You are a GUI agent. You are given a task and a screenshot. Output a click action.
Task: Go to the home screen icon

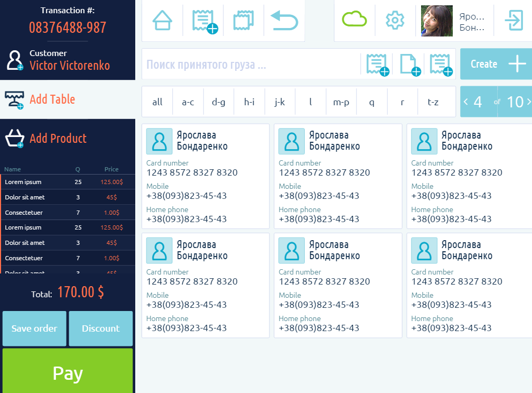[162, 21]
